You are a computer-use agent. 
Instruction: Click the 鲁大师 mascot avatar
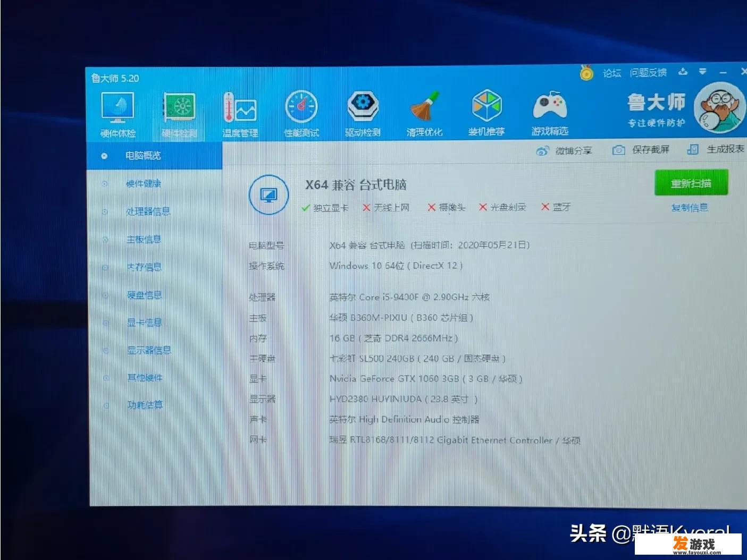tap(720, 108)
